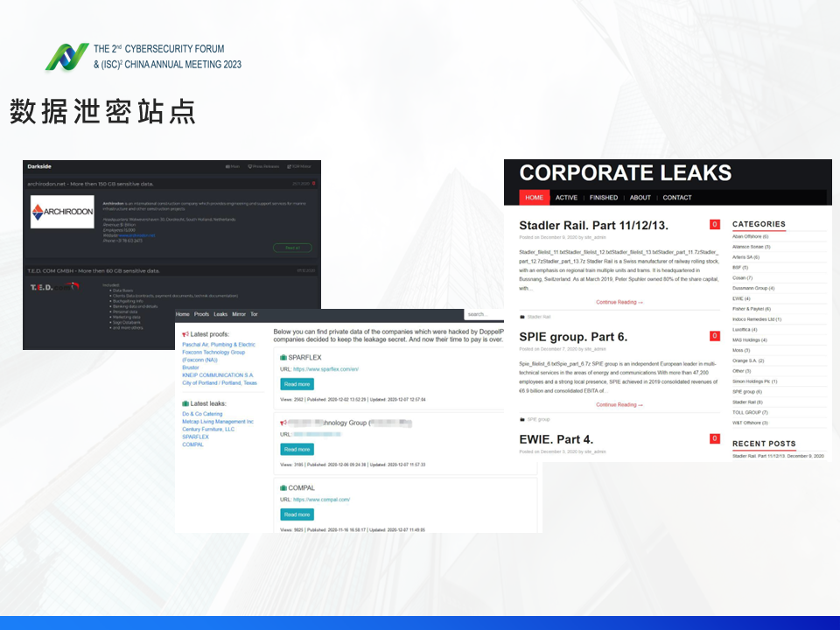Open SPIE group. Part 6. post

(x=573, y=337)
